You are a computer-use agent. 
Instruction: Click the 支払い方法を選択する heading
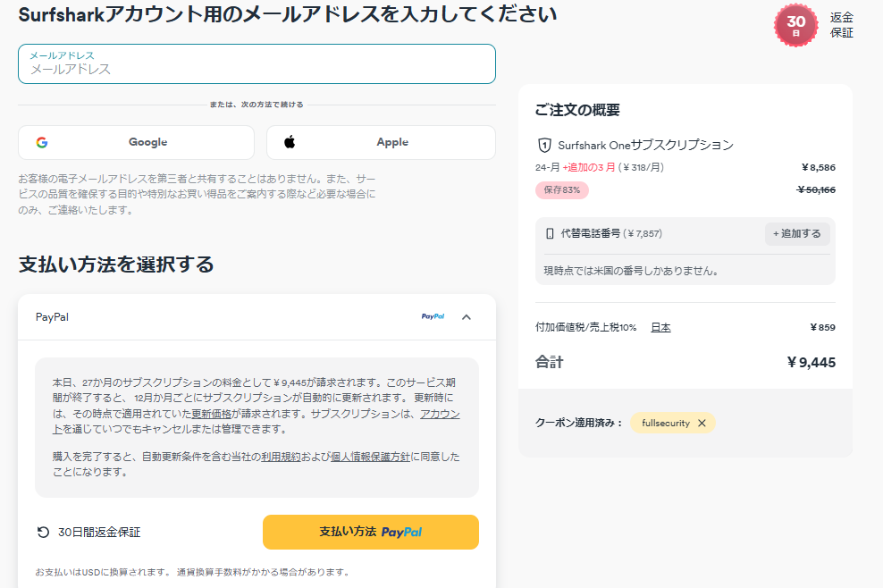pos(116,265)
